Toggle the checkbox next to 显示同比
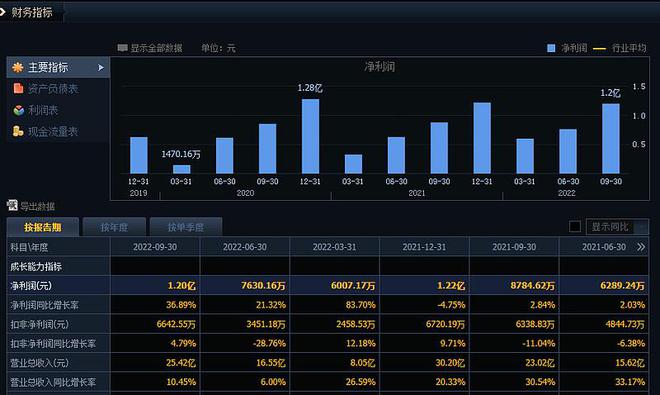Image resolution: width=660 pixels, height=395 pixels. point(575,227)
